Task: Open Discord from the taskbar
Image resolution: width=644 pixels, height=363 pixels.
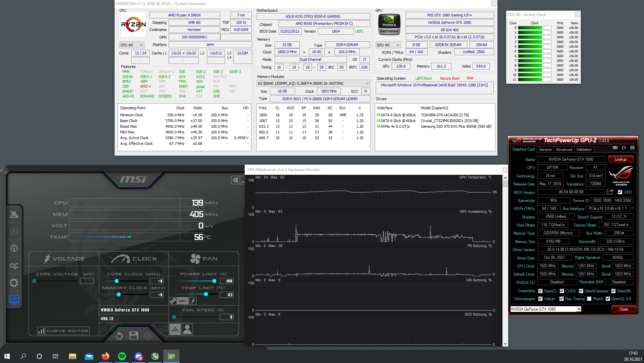Action: 138,356
